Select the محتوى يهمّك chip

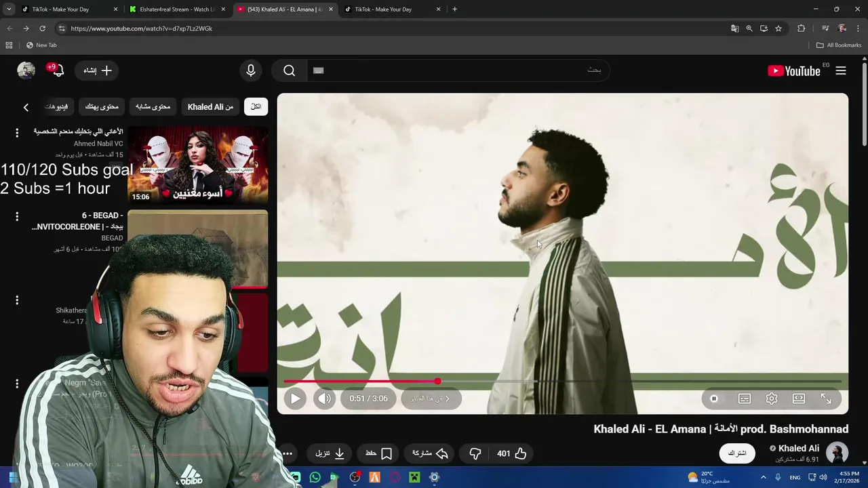102,106
